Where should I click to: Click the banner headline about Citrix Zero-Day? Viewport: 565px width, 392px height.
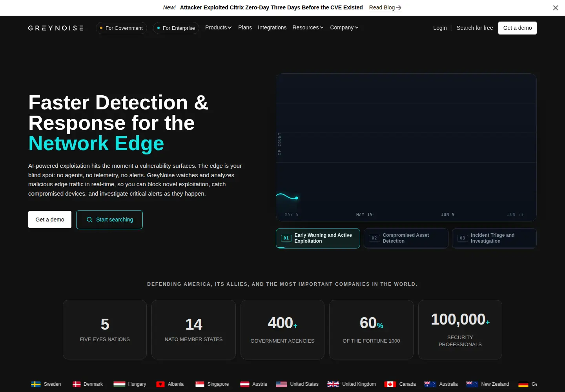[272, 7]
